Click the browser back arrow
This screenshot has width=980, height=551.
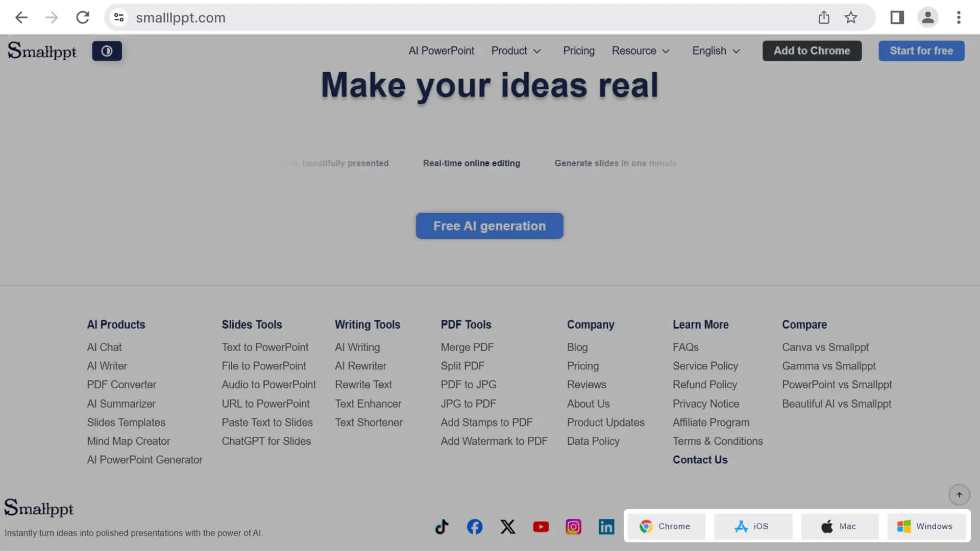pos(21,17)
